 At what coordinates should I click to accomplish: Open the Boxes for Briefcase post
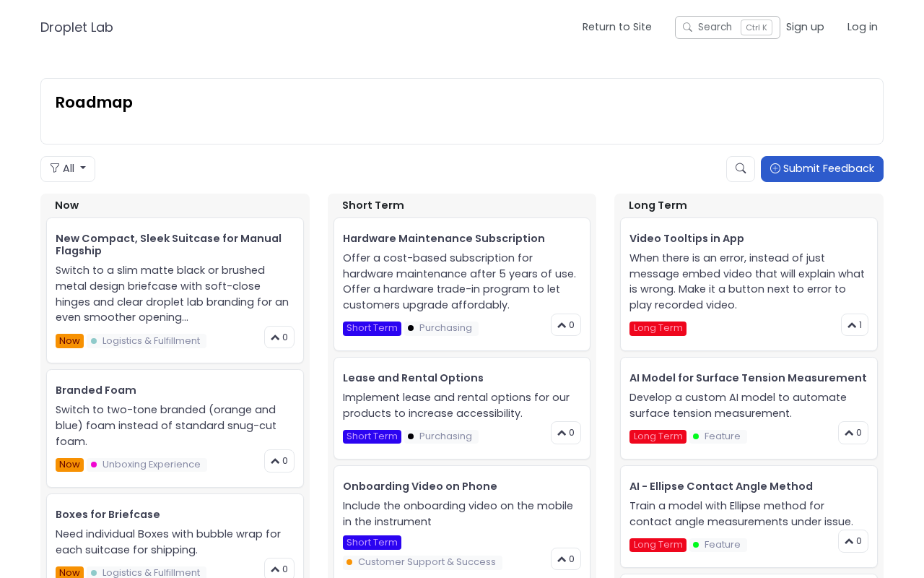tap(108, 514)
